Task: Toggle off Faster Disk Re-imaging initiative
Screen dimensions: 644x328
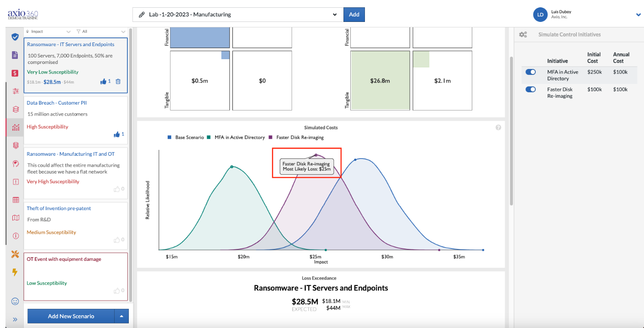Action: [x=530, y=90]
